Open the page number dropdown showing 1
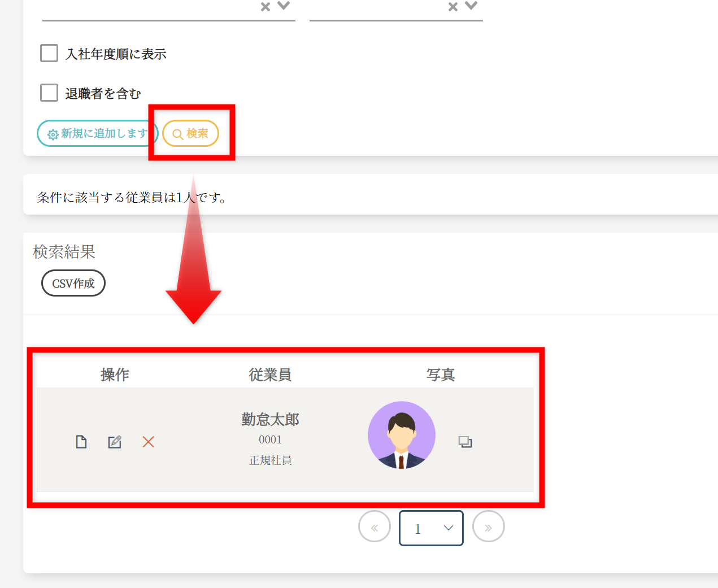The image size is (718, 588). (x=431, y=528)
